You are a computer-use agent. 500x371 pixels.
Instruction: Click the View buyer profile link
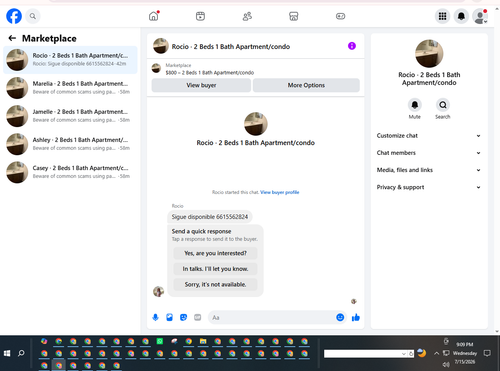pyautogui.click(x=280, y=192)
